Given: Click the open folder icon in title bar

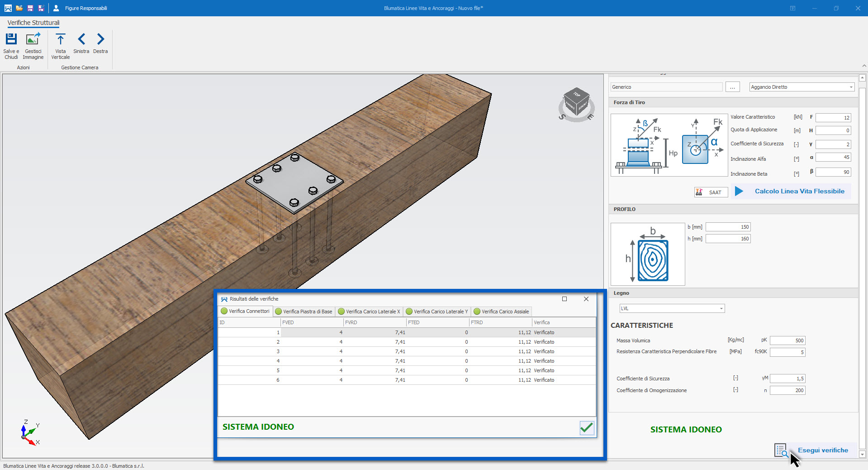Looking at the screenshot, I should click(x=19, y=8).
